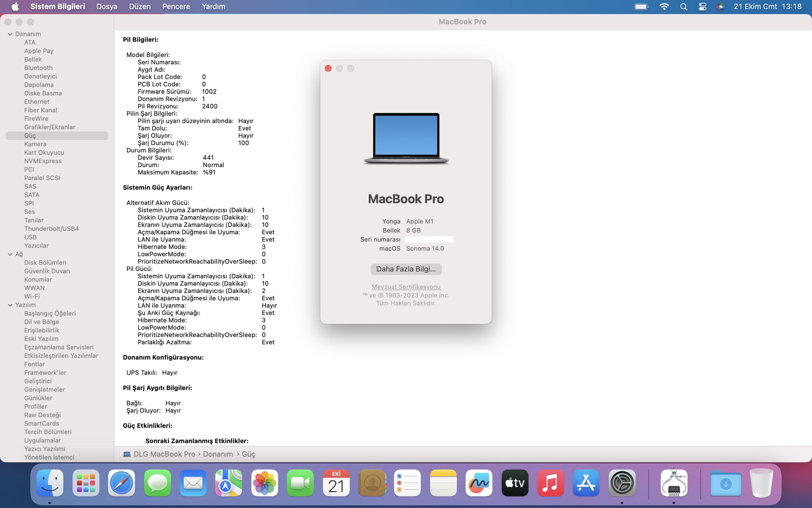Select Grafikler/Ekranlar in sidebar
Viewport: 812px width, 508px height.
(x=50, y=127)
